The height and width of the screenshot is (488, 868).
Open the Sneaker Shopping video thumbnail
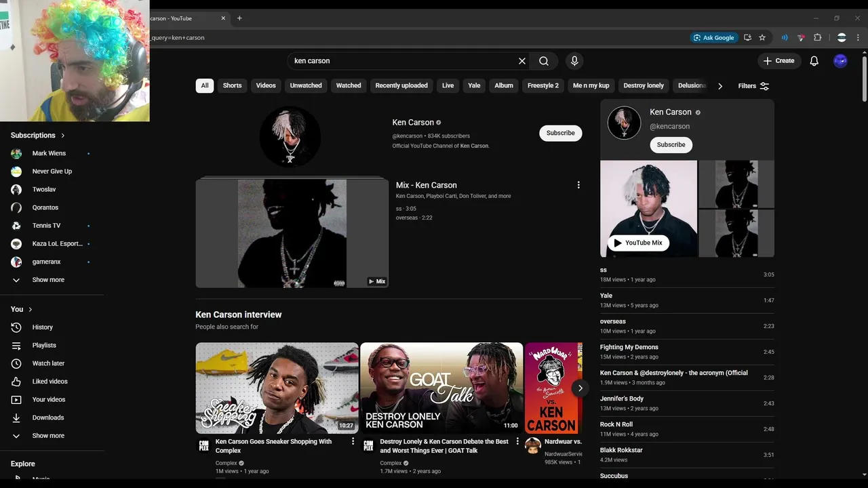pyautogui.click(x=277, y=388)
